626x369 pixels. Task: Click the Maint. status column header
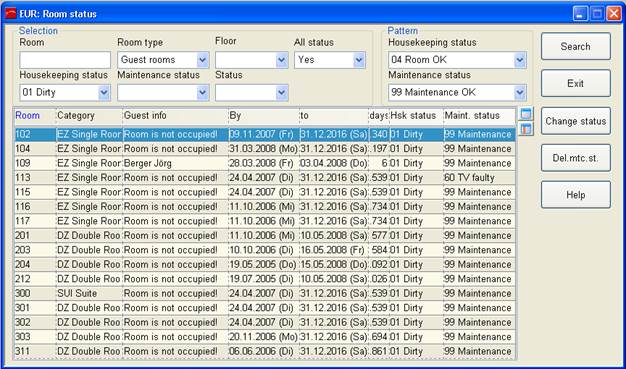tap(479, 116)
